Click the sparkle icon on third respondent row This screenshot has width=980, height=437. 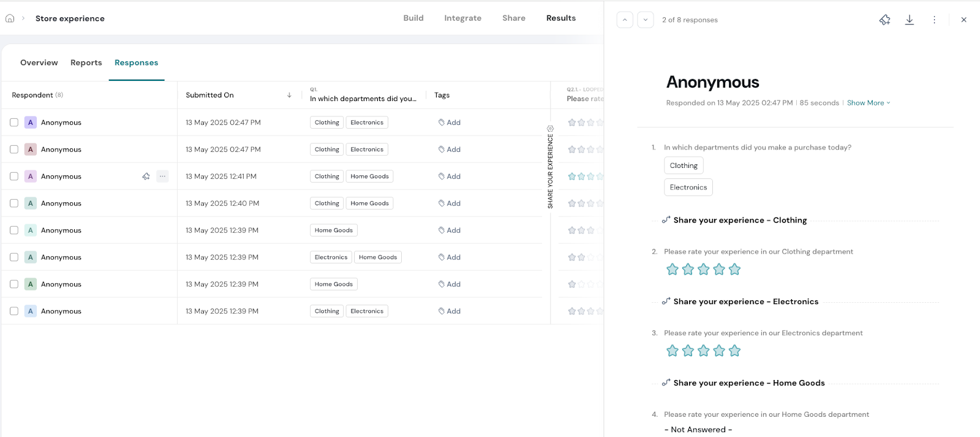click(146, 177)
